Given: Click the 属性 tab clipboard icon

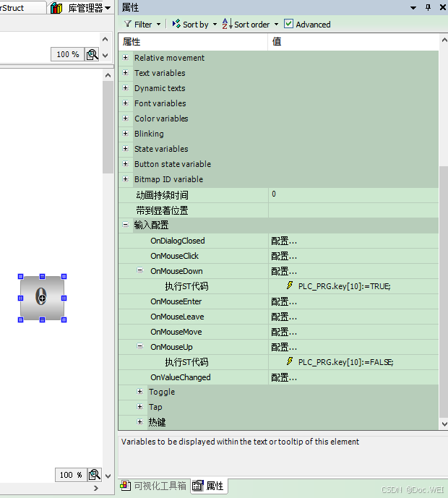Looking at the screenshot, I should point(198,485).
